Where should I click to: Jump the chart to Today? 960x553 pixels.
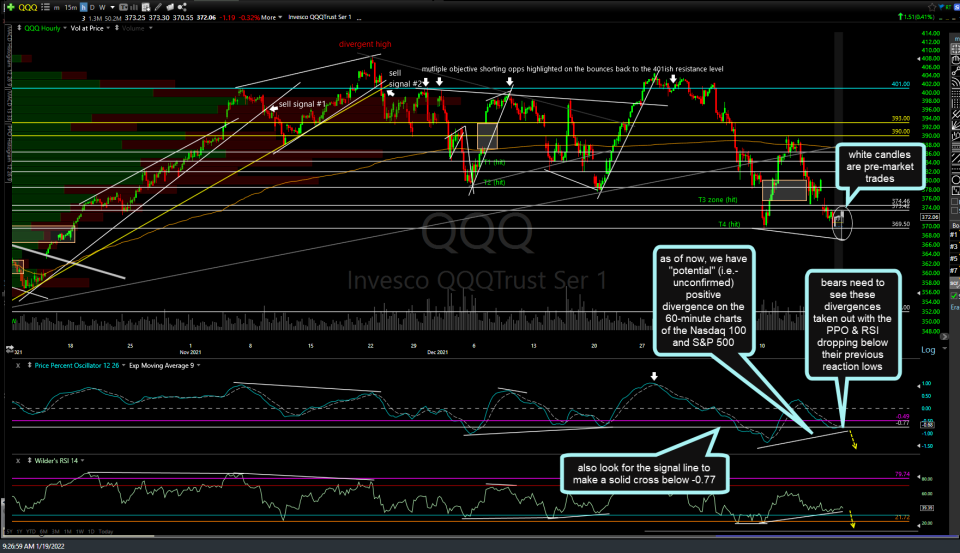pyautogui.click(x=105, y=532)
